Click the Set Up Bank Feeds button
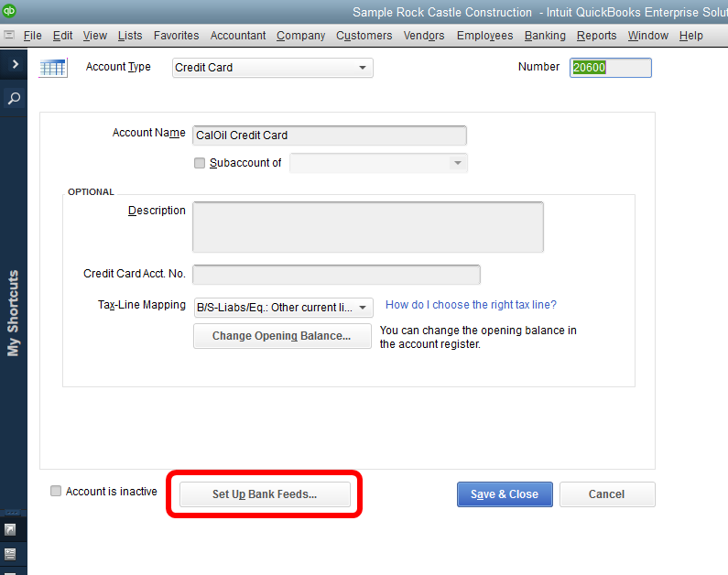 click(x=265, y=494)
